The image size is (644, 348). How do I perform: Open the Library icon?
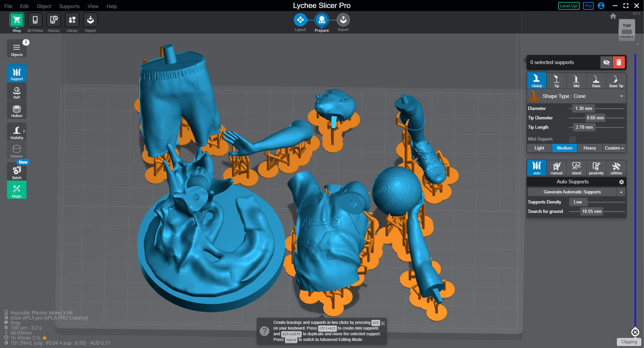coord(72,20)
